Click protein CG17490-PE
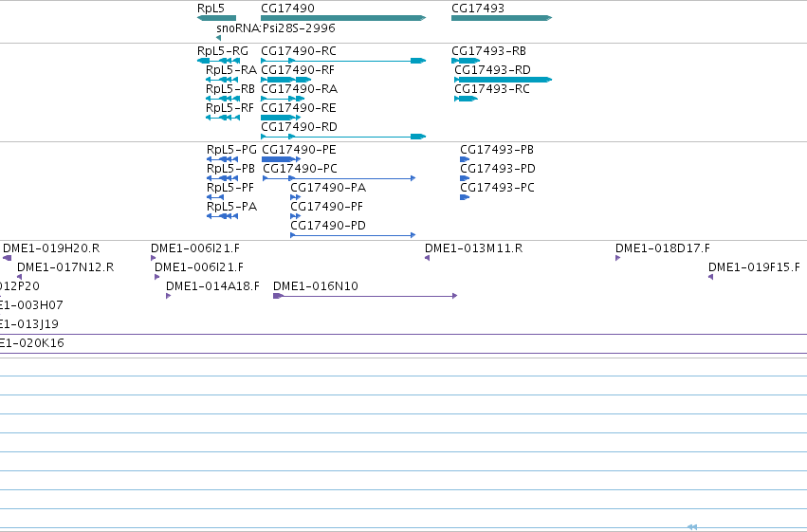The image size is (807, 532). [299, 150]
